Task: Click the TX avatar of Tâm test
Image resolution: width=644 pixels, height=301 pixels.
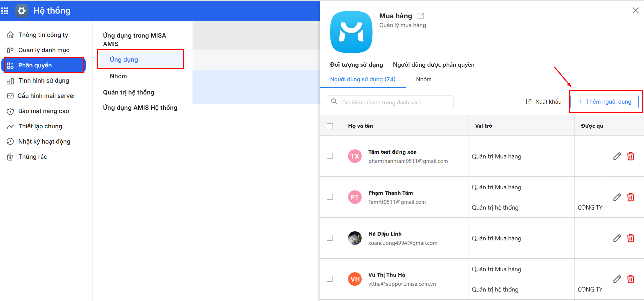Action: point(355,156)
